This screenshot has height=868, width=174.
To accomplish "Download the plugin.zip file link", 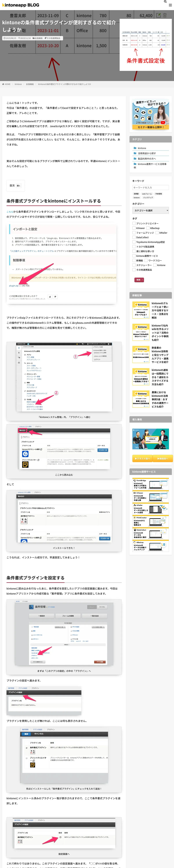I will (14, 286).
